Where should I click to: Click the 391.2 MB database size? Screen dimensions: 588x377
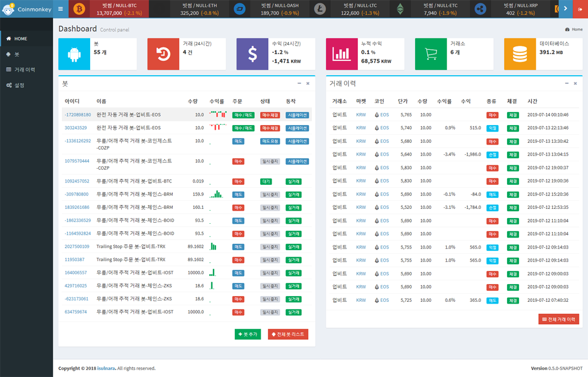tap(551, 52)
